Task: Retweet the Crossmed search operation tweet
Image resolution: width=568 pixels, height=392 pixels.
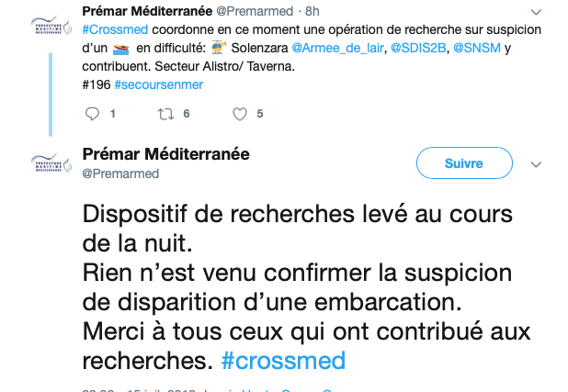Action: coord(166,114)
